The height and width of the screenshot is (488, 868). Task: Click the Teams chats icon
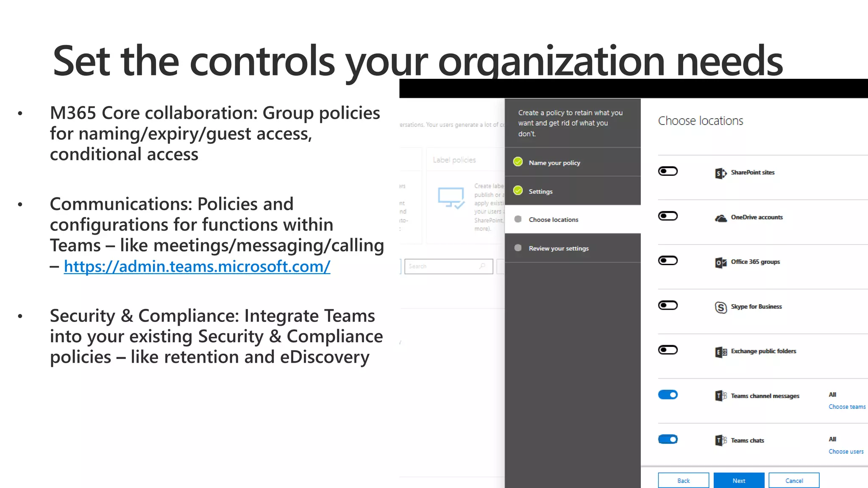pyautogui.click(x=721, y=441)
